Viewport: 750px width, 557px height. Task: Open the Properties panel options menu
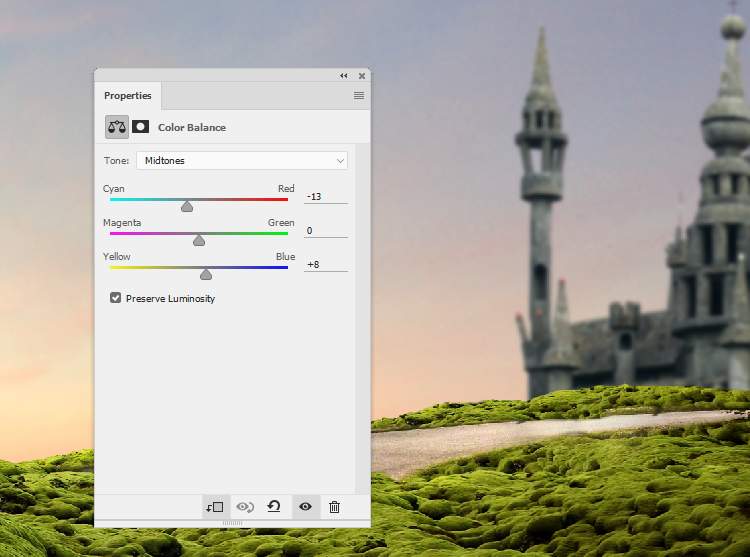click(358, 96)
